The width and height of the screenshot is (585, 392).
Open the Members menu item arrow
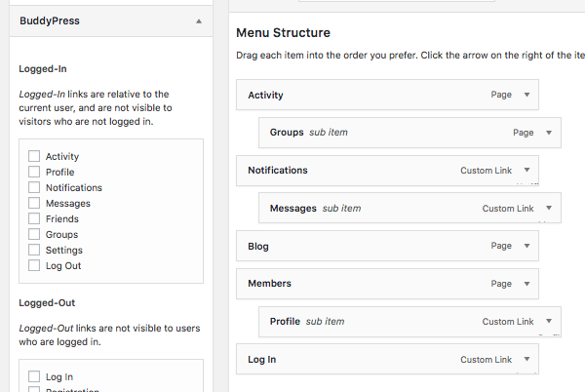click(x=527, y=284)
